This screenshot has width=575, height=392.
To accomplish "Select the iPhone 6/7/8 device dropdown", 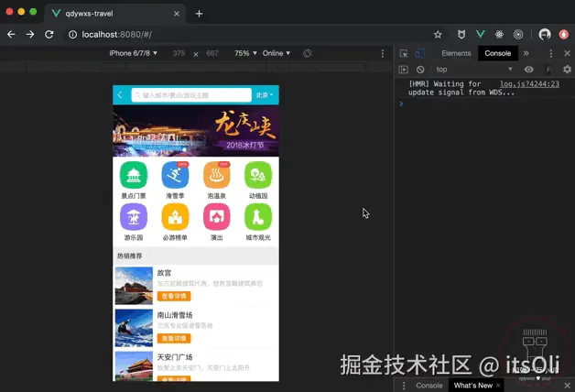I will click(133, 53).
